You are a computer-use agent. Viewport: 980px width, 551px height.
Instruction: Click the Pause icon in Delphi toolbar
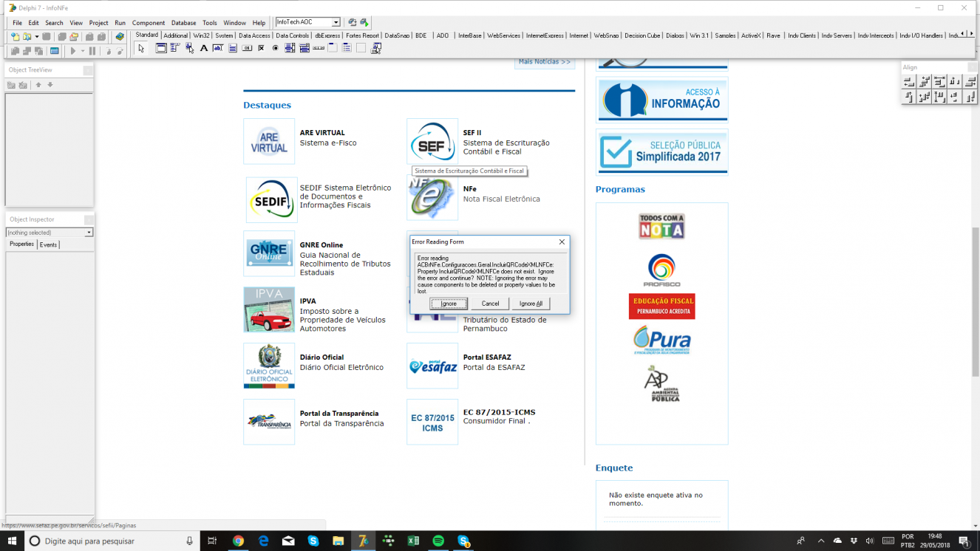(92, 51)
